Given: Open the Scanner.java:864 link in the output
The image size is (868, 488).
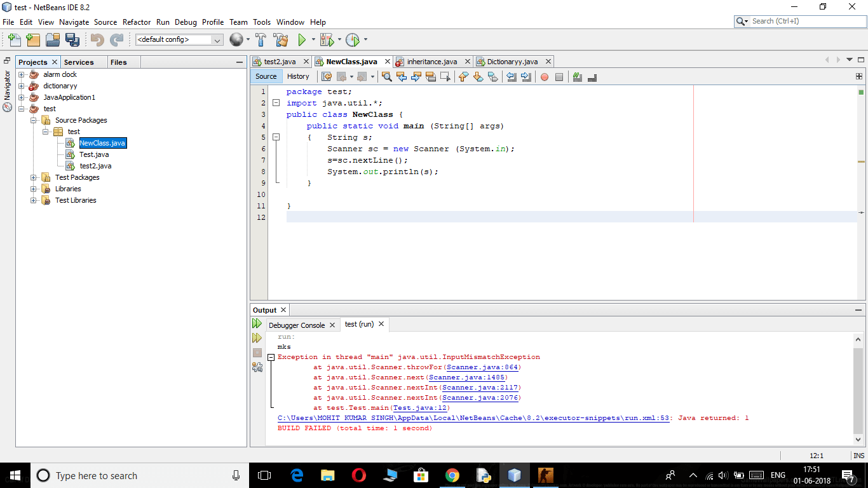Looking at the screenshot, I should point(482,367).
